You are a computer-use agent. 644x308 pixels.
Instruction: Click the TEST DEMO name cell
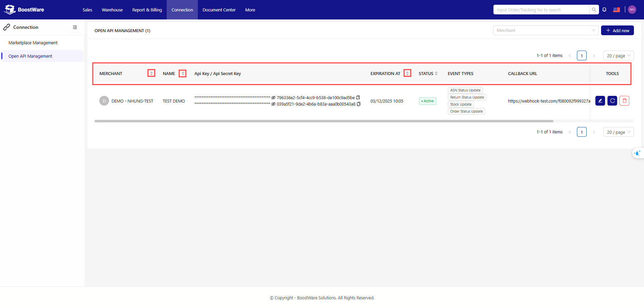(x=174, y=101)
